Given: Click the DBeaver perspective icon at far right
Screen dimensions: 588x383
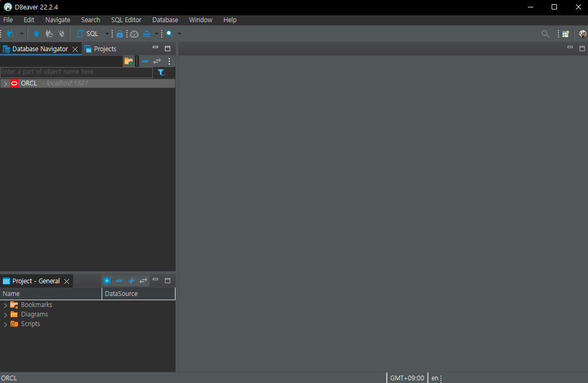Looking at the screenshot, I should [582, 34].
